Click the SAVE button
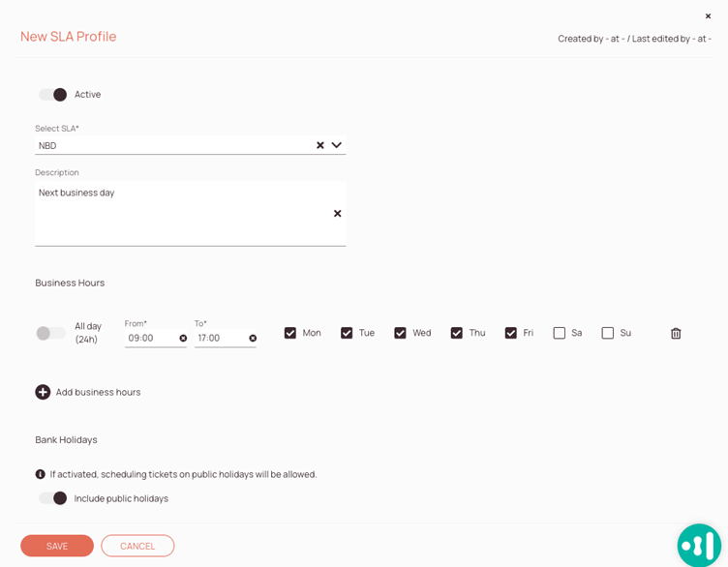Viewport: 728px width, 567px height. (57, 546)
